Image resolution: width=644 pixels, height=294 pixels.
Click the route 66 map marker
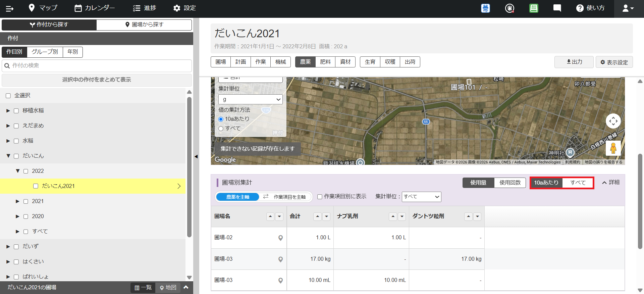click(426, 121)
